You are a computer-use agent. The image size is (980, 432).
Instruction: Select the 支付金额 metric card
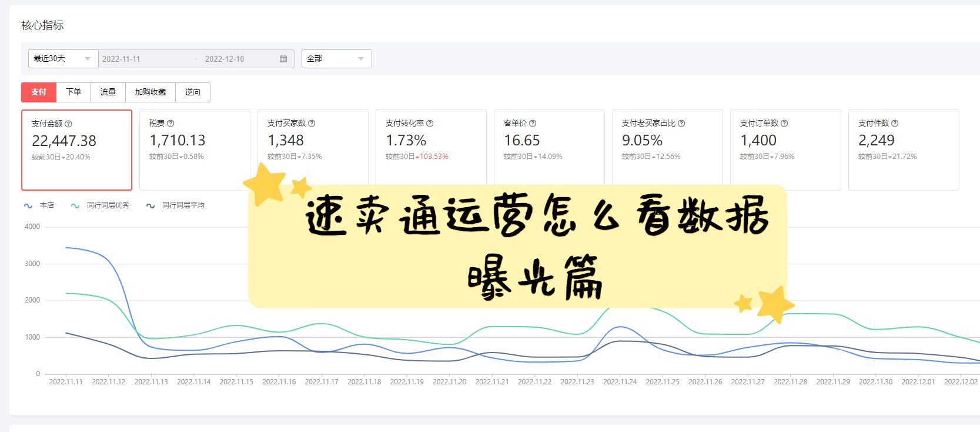76,150
